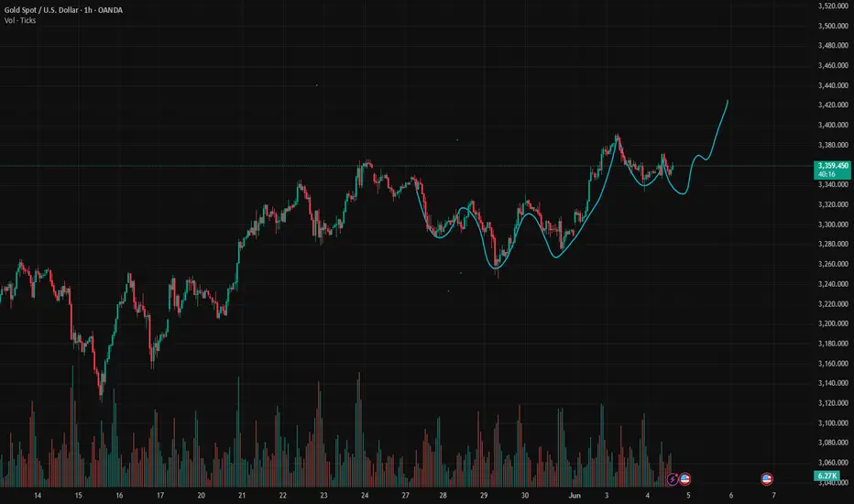
Task: Click the 3,300.000 price axis label
Action: (833, 224)
